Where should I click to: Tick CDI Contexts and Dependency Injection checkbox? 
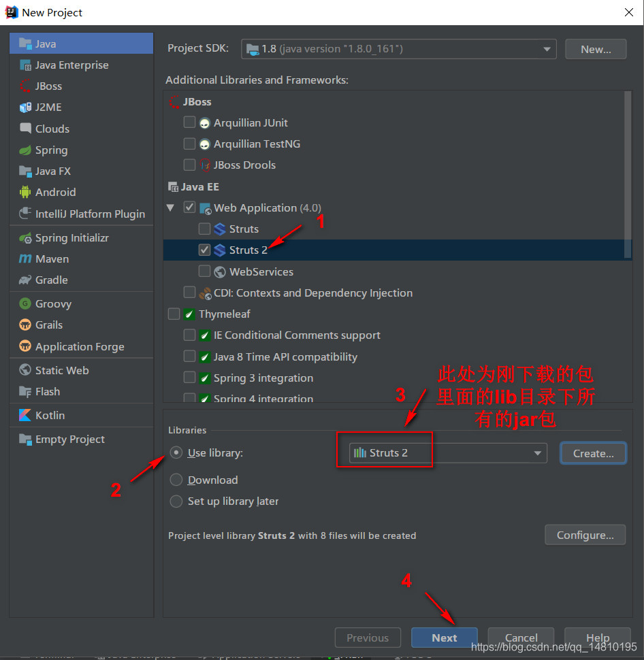[189, 292]
